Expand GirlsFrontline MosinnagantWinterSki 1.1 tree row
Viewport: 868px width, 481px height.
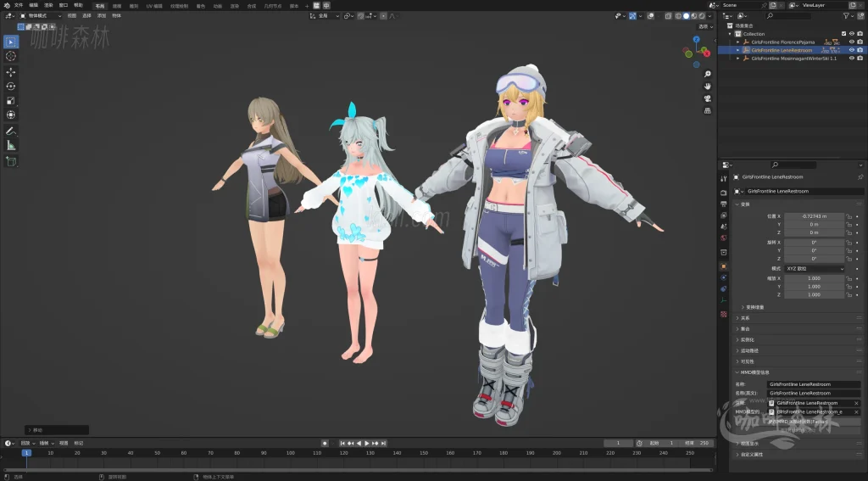(x=738, y=59)
